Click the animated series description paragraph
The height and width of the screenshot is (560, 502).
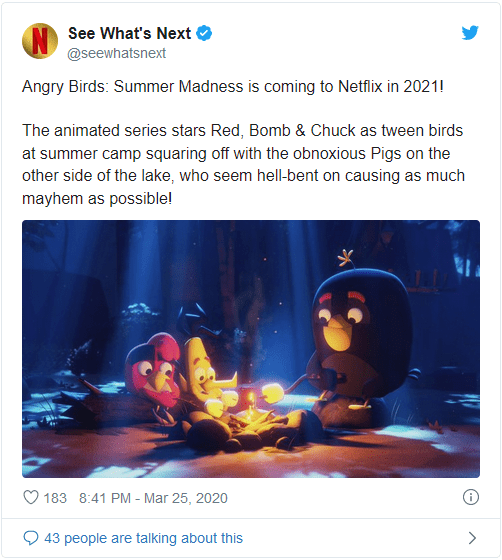[243, 164]
